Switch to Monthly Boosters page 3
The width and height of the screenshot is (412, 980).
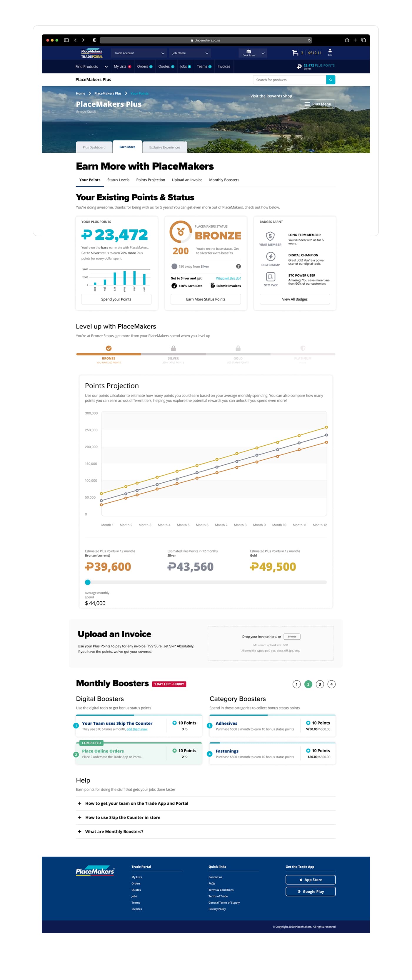pyautogui.click(x=320, y=684)
